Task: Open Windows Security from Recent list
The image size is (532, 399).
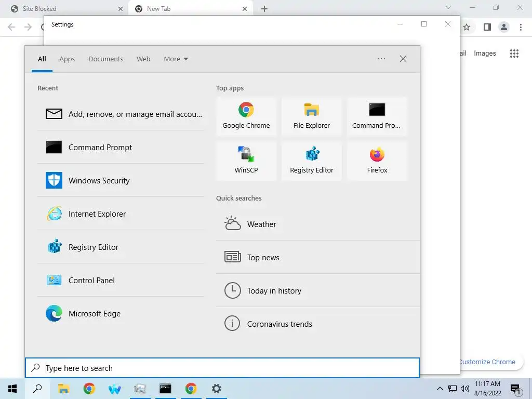Action: (x=121, y=180)
